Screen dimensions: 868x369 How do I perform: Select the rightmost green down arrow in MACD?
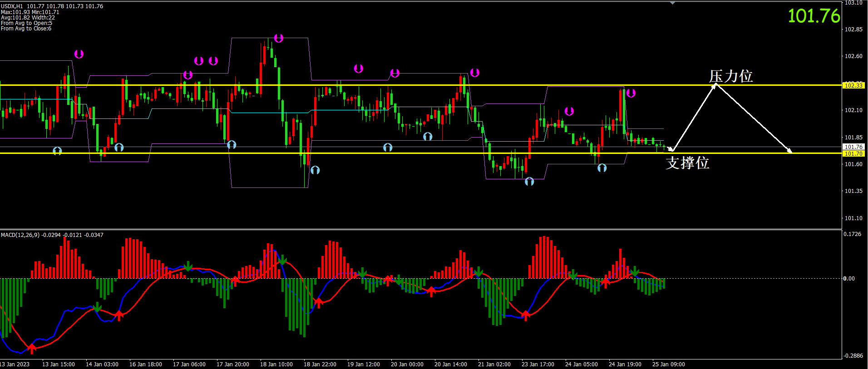(635, 271)
